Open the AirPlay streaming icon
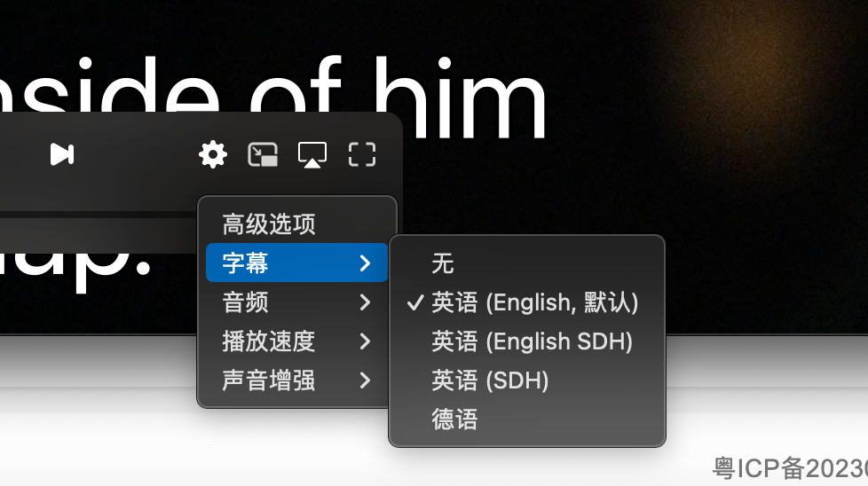868x486 pixels. (x=312, y=154)
